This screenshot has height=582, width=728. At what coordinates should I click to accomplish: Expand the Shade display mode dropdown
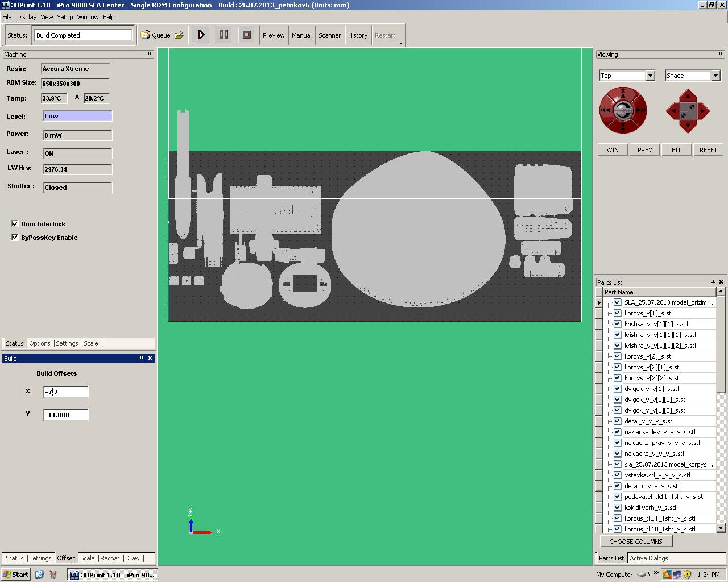[715, 76]
